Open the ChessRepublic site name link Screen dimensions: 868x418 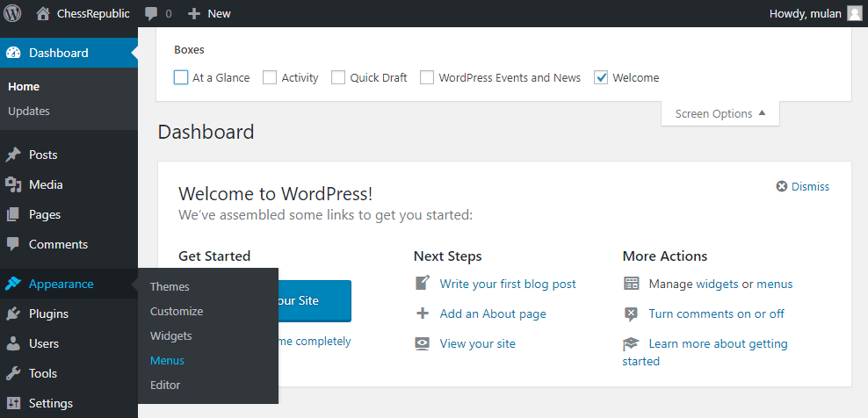click(x=93, y=14)
